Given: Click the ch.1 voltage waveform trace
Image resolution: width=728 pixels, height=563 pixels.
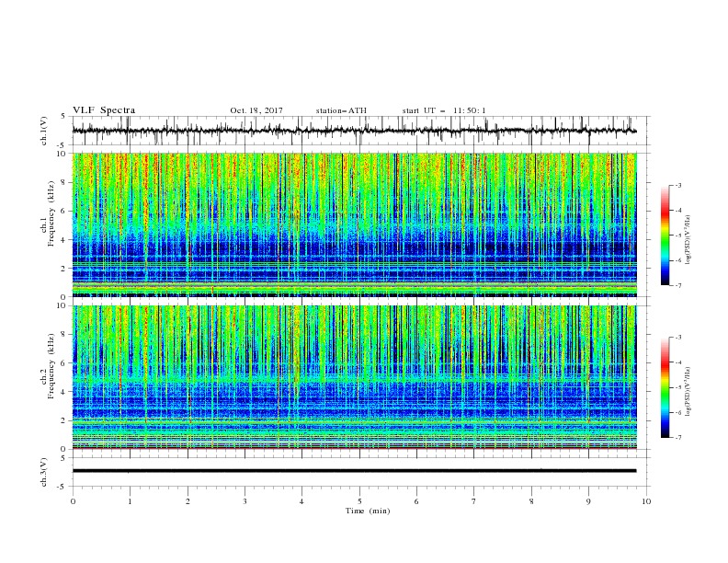Looking at the screenshot, I should coord(354,131).
